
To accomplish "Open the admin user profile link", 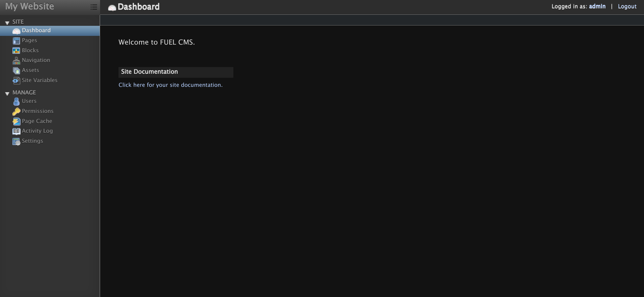I will 597,7.
